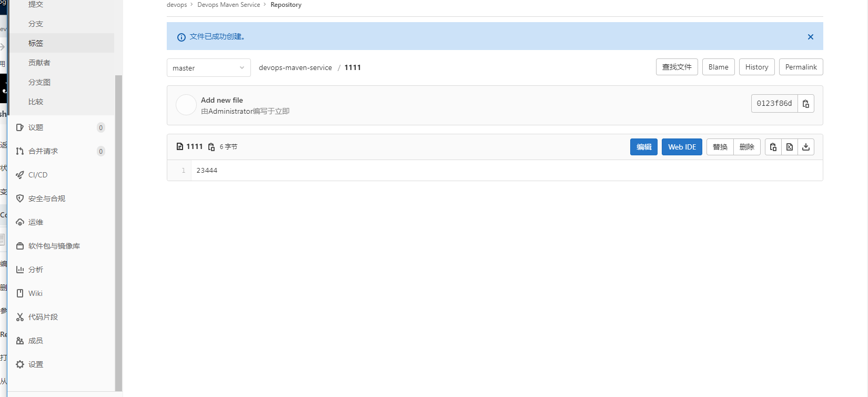This screenshot has width=868, height=397.
Task: Click the blue 编辑 edit button
Action: tap(644, 147)
